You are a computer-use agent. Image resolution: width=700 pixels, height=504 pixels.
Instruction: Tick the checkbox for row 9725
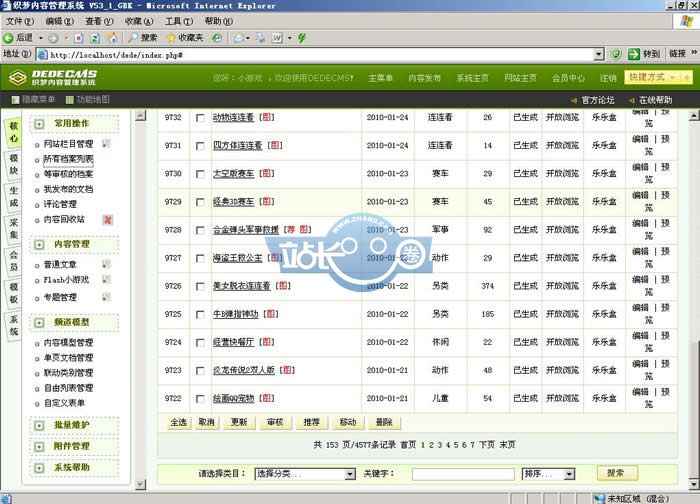[200, 315]
